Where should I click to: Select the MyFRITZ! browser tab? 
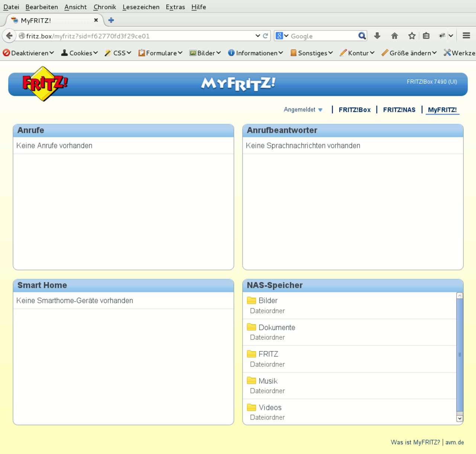click(x=55, y=20)
